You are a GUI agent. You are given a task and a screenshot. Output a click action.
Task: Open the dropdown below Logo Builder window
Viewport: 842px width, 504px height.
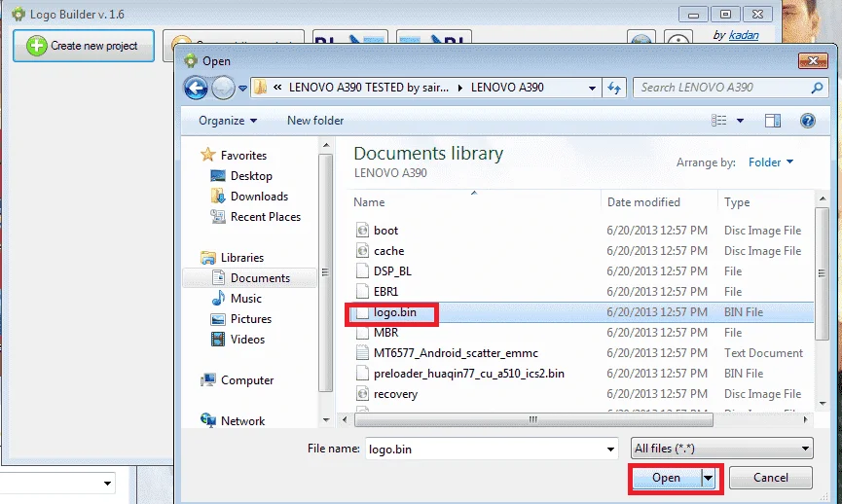[107, 483]
